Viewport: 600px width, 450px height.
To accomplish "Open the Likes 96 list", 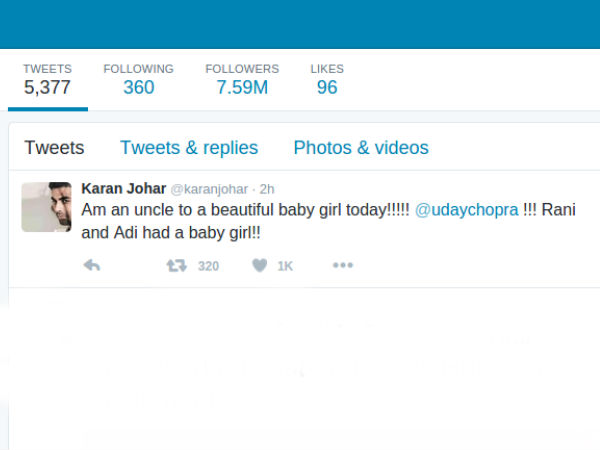I will tap(327, 80).
